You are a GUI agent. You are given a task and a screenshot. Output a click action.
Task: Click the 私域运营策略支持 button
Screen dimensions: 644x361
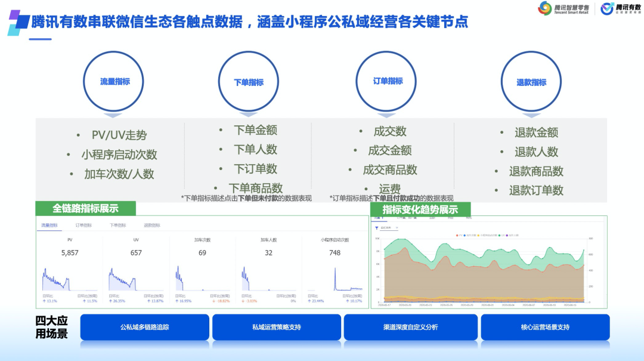click(x=277, y=327)
